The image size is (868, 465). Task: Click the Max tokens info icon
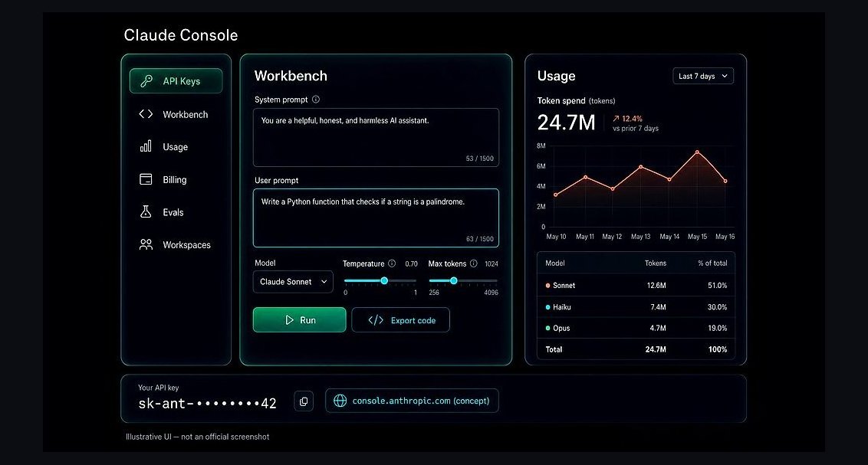click(x=473, y=264)
